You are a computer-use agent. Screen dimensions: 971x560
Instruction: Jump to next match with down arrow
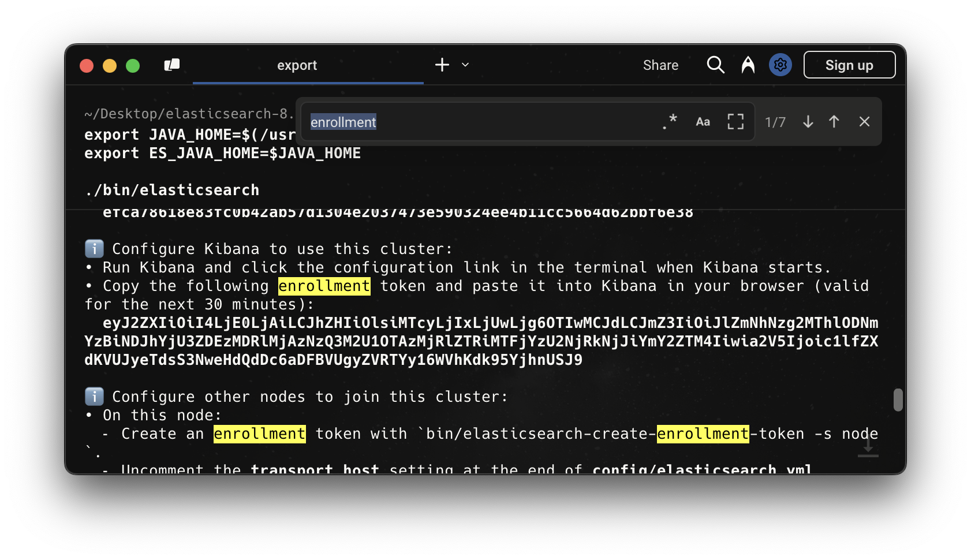coord(808,122)
